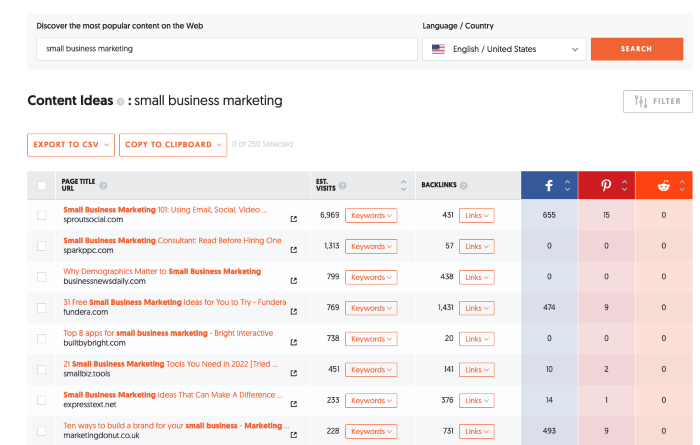The height and width of the screenshot is (445, 700).
Task: Toggle the select-all checkbox in table header
Action: [x=41, y=186]
